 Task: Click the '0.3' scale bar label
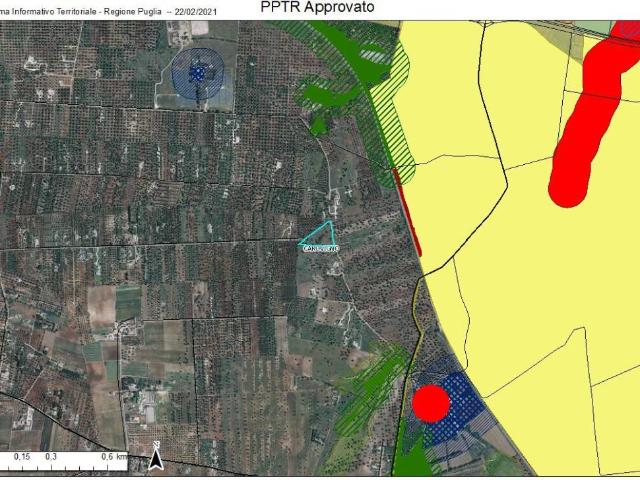[x=51, y=457]
